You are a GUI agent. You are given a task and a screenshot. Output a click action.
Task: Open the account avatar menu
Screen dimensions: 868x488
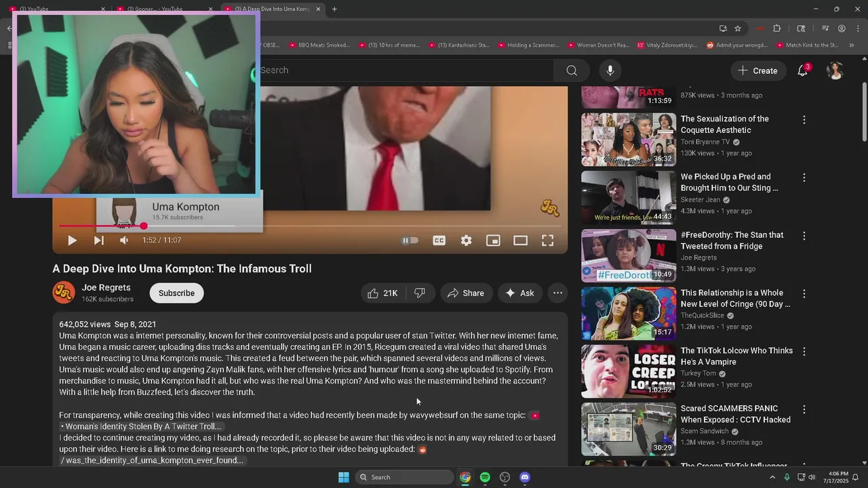(x=835, y=70)
